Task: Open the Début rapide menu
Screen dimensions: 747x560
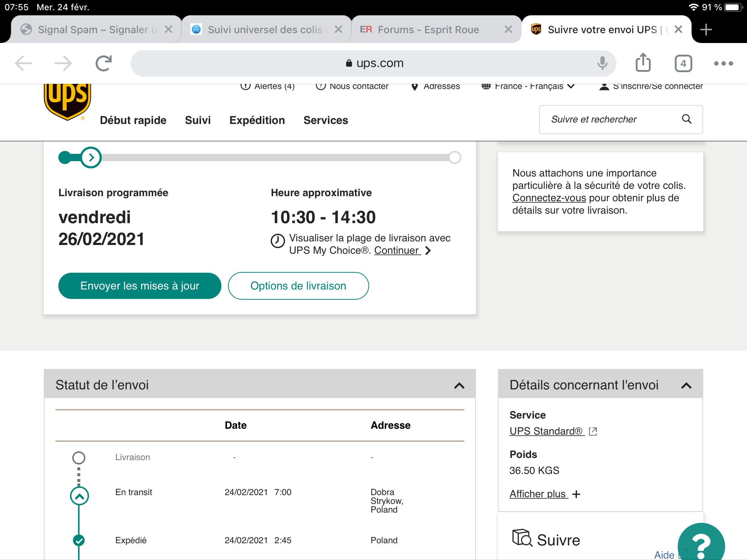Action: [133, 120]
